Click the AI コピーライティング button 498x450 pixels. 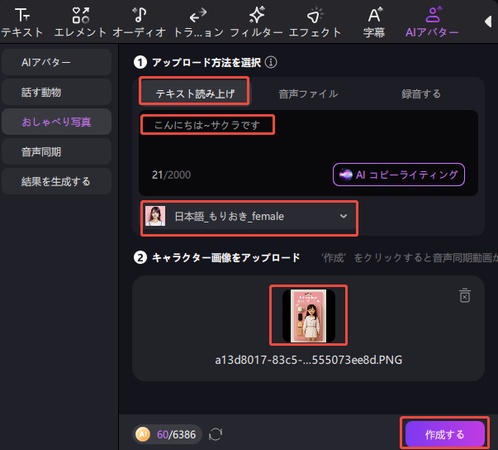pyautogui.click(x=399, y=175)
